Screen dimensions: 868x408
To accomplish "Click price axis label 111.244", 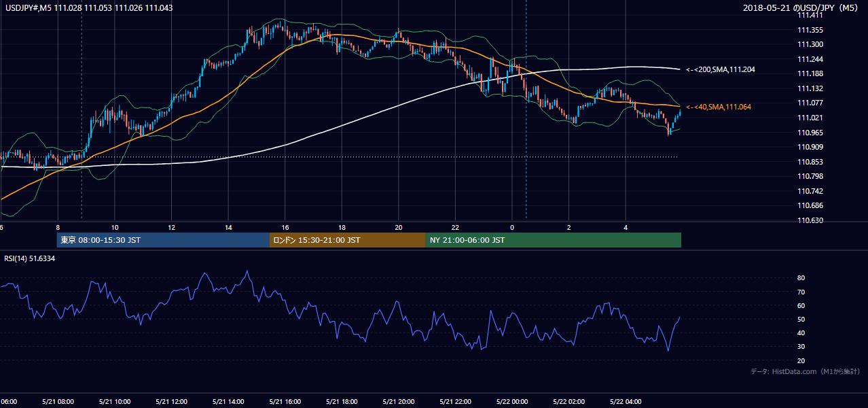I will click(810, 59).
